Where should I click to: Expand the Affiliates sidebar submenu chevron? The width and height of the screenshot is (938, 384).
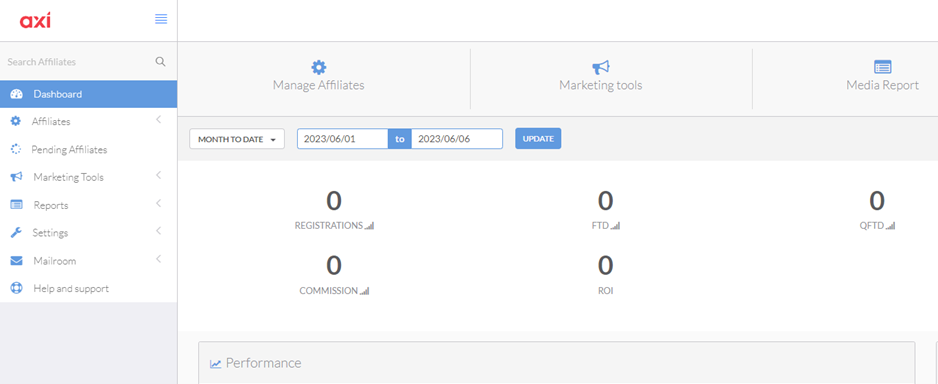point(159,120)
